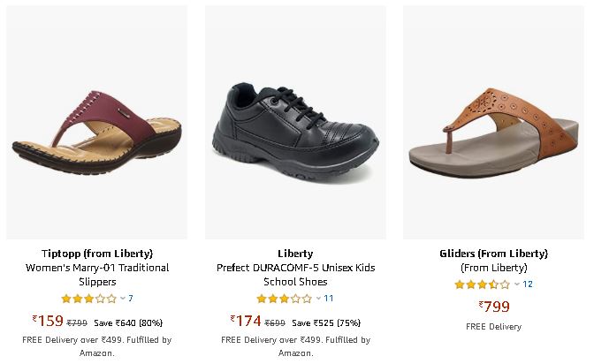The width and height of the screenshot is (594, 364).
Task: Open the 12 reviews link
Action: [x=528, y=284]
